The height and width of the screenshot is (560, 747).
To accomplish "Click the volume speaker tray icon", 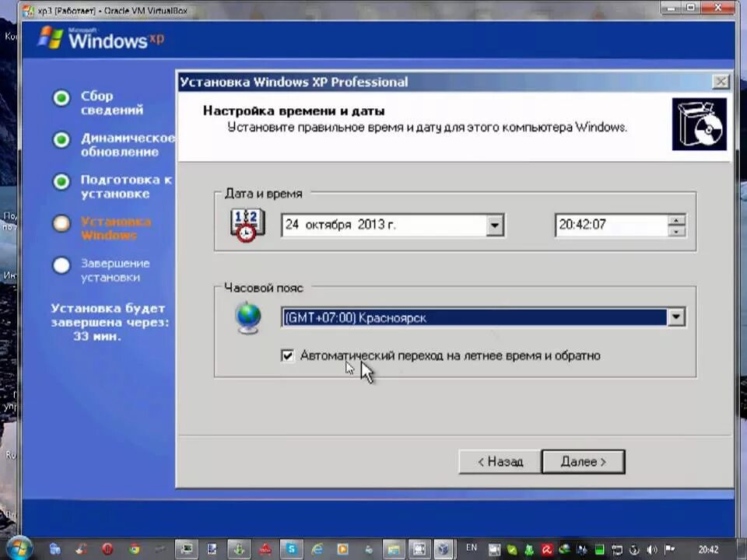I will pyautogui.click(x=652, y=550).
